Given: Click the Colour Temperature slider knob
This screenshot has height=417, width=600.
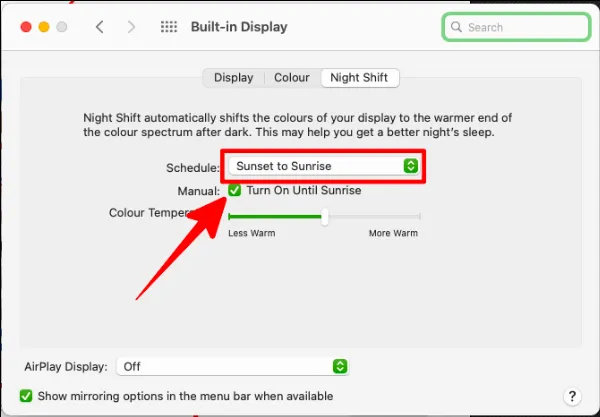Looking at the screenshot, I should [324, 216].
